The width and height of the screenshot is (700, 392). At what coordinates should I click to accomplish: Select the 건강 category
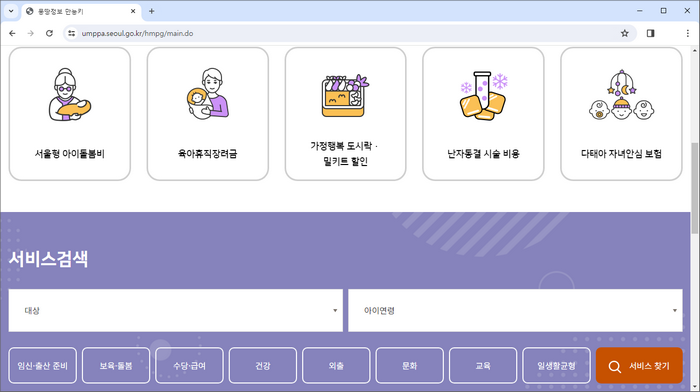[x=263, y=366]
